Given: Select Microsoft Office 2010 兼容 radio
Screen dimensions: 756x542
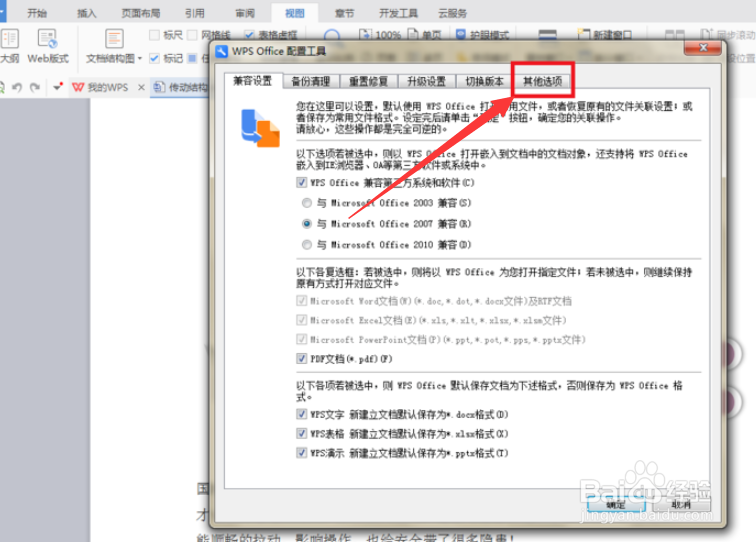Looking at the screenshot, I should (307, 244).
